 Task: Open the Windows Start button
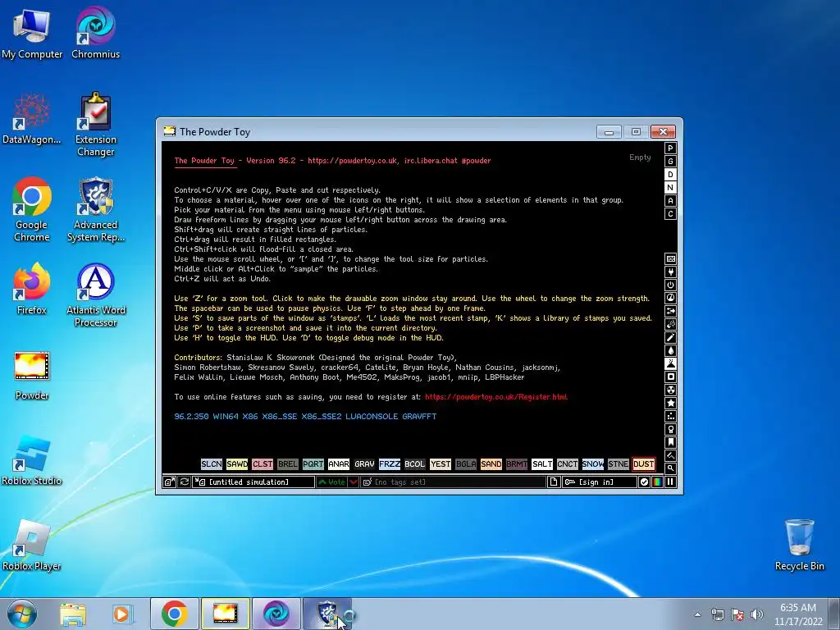pos(22,614)
